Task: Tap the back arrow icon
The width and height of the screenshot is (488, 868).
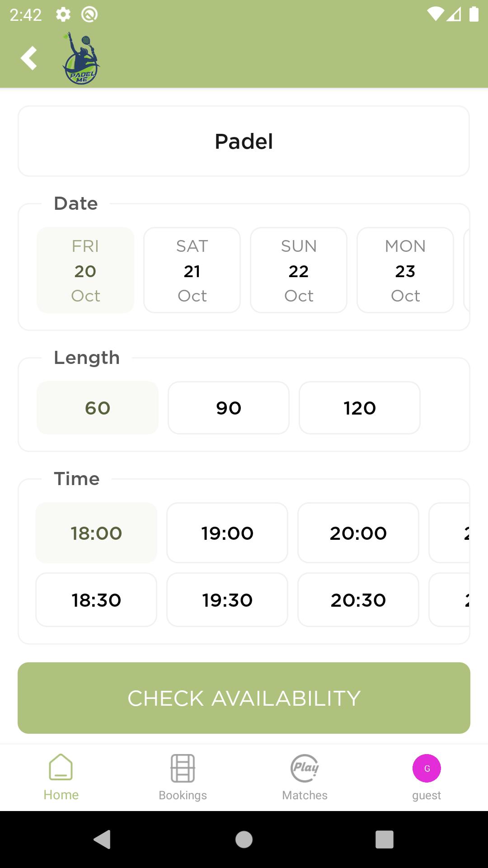Action: 28,58
